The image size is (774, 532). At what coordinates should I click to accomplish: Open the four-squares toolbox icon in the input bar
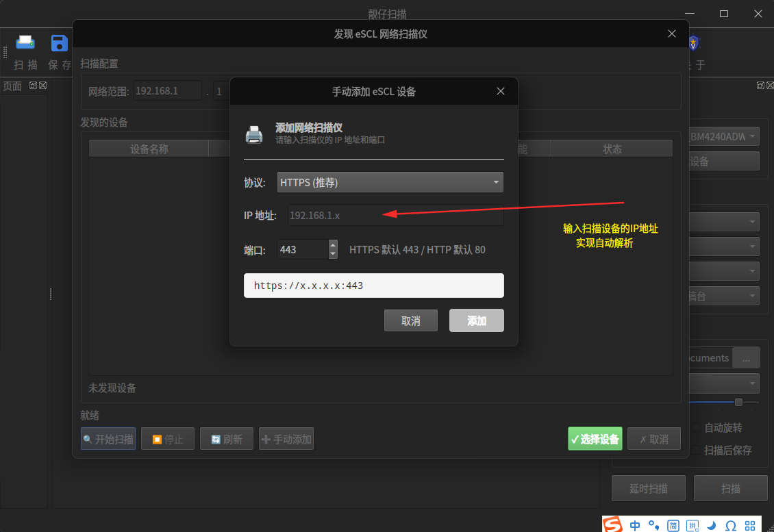point(750,526)
